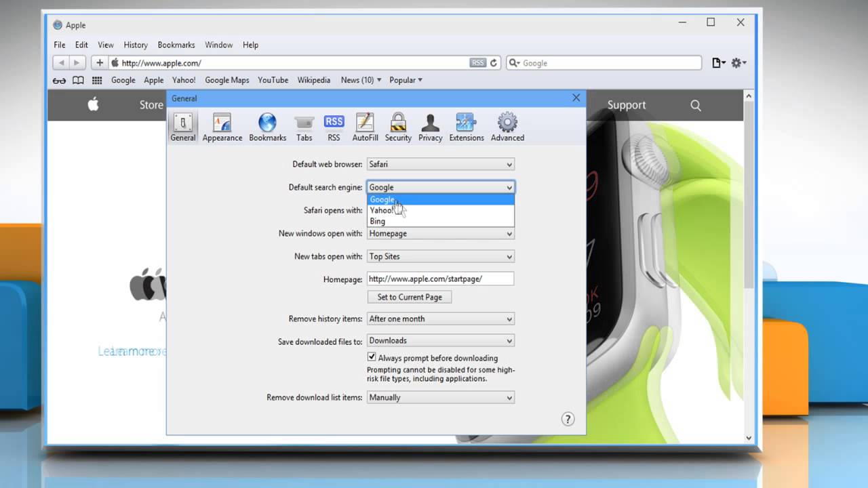The height and width of the screenshot is (488, 868).
Task: Open Google Maps bookmark
Action: point(227,80)
